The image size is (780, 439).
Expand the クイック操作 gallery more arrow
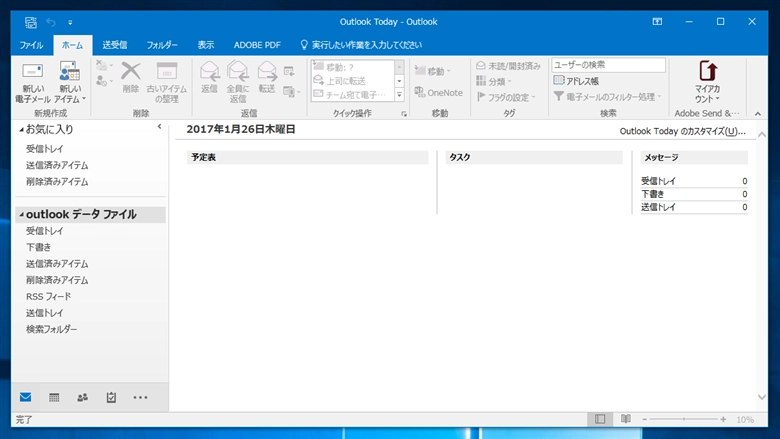399,94
